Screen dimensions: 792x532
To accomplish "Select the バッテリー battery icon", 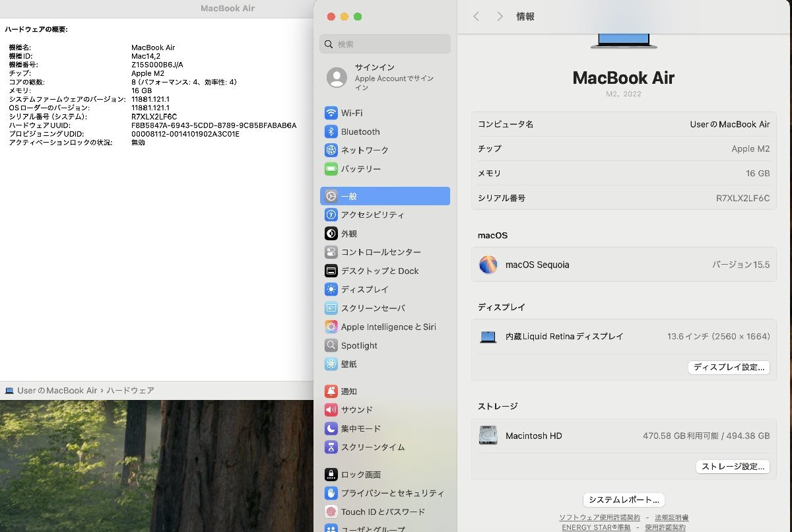I will 331,169.
